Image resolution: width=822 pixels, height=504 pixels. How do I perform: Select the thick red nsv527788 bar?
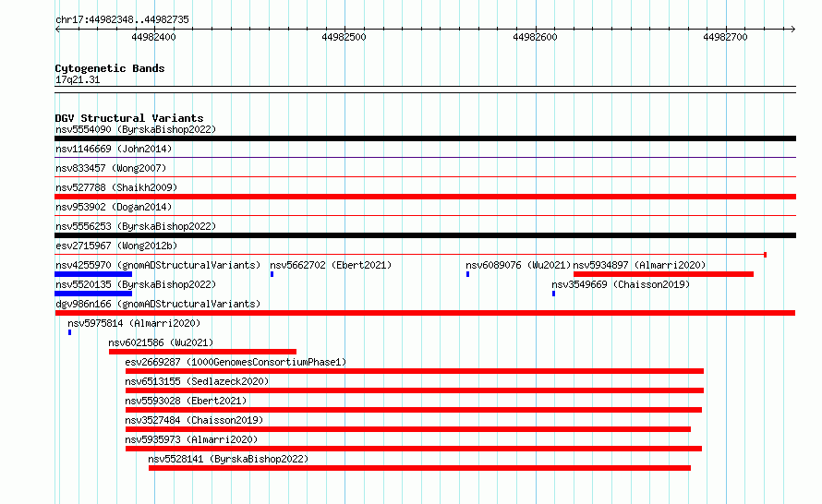[425, 197]
